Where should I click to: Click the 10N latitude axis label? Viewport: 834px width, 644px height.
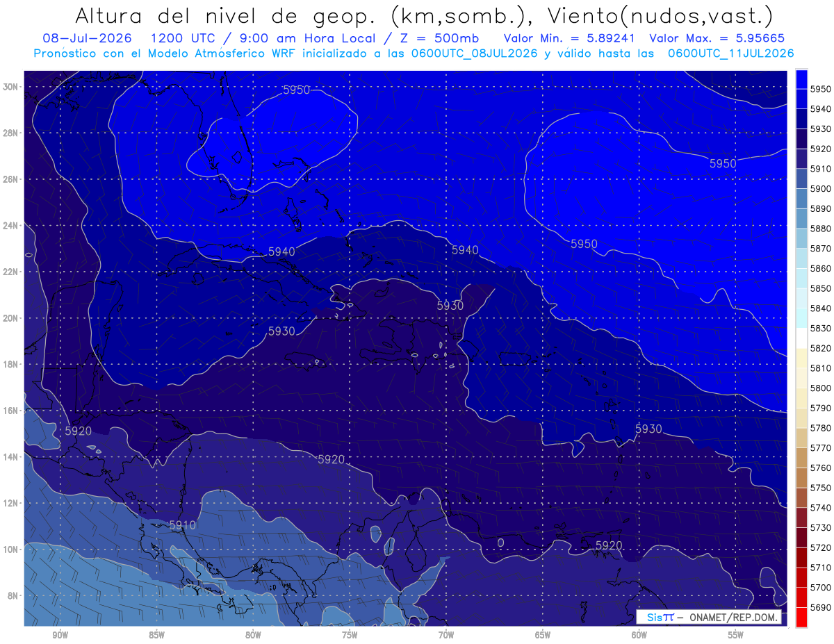point(10,550)
